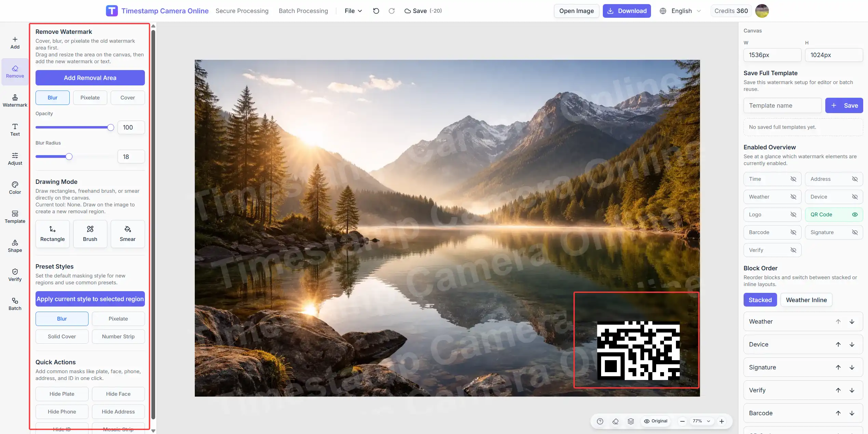Save the full template

844,106
